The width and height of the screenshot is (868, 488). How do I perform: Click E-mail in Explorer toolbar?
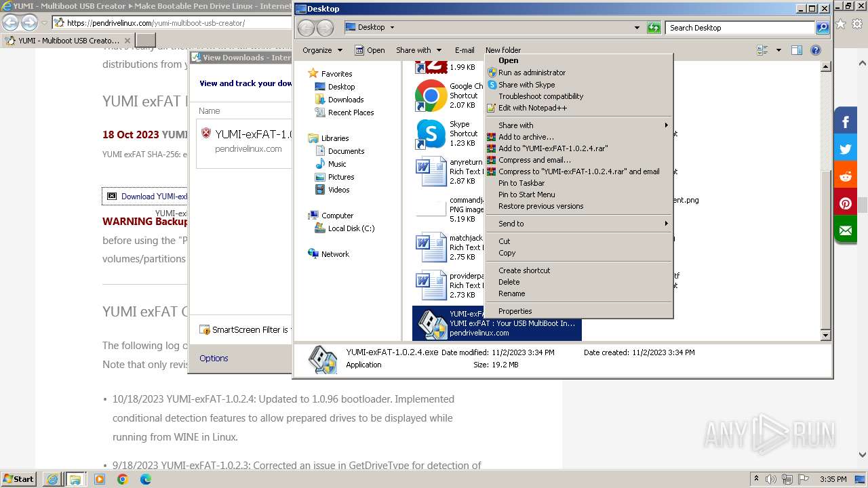(x=465, y=50)
